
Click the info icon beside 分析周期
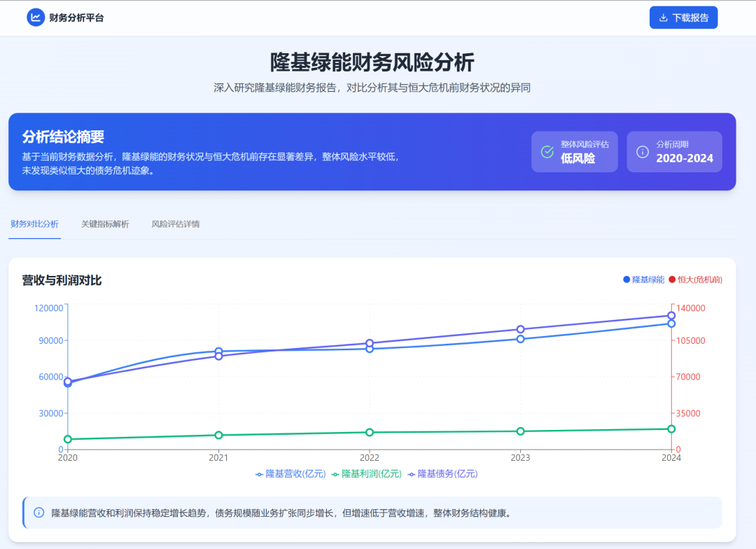click(643, 151)
